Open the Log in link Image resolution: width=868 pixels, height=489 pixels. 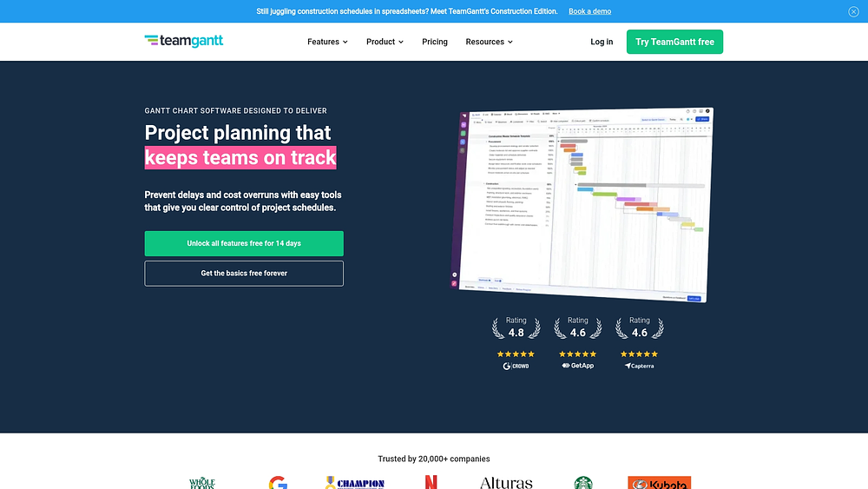602,42
